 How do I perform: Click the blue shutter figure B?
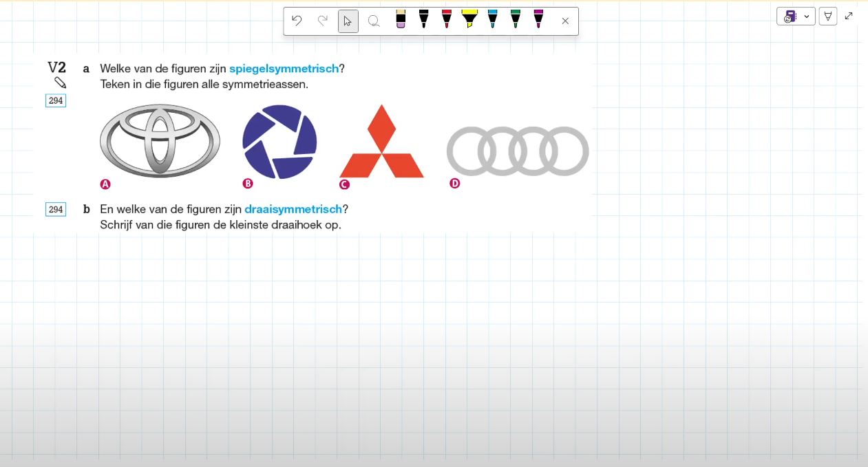[x=279, y=142]
